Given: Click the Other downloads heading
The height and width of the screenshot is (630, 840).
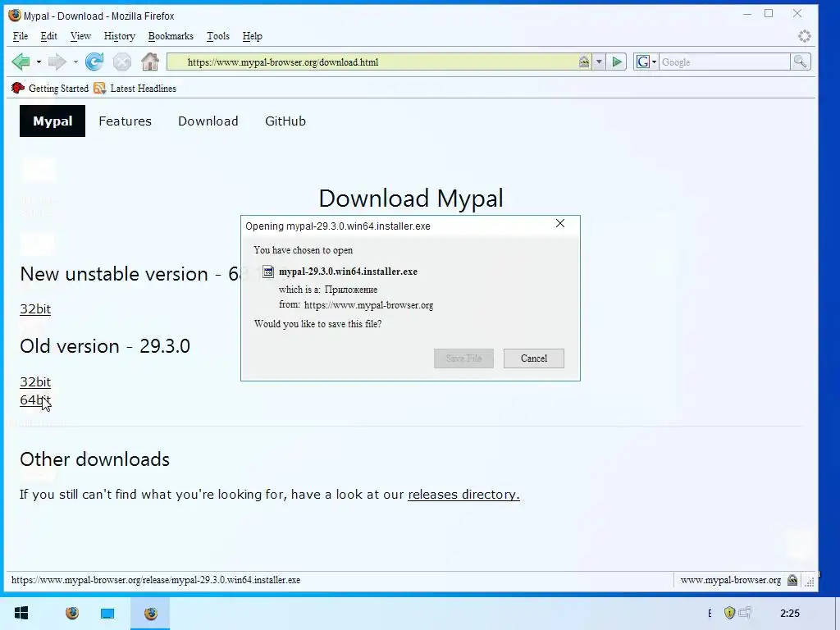Looking at the screenshot, I should pyautogui.click(x=95, y=459).
